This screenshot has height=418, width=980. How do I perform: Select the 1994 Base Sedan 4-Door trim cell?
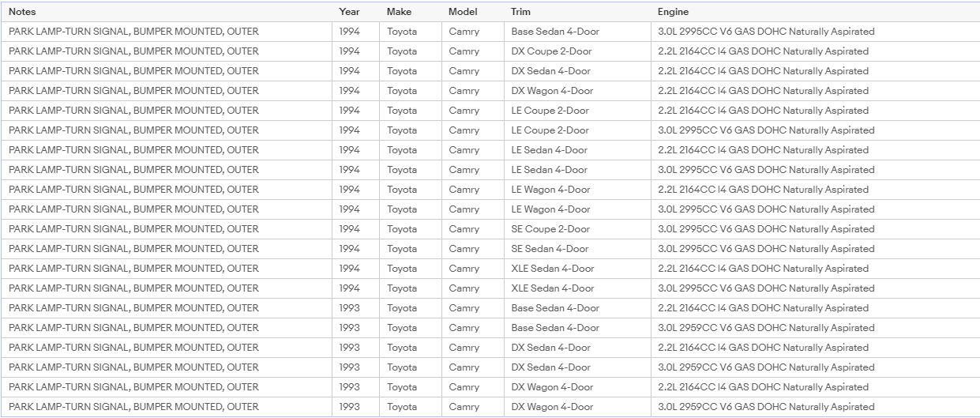pos(577,32)
